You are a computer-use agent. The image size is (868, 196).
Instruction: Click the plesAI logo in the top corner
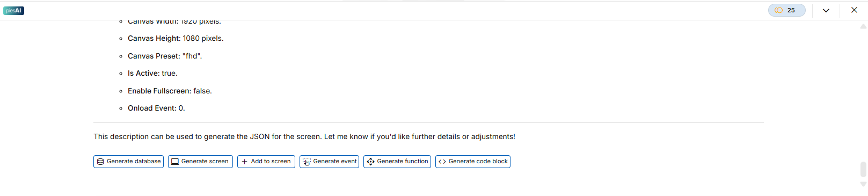[x=13, y=11]
